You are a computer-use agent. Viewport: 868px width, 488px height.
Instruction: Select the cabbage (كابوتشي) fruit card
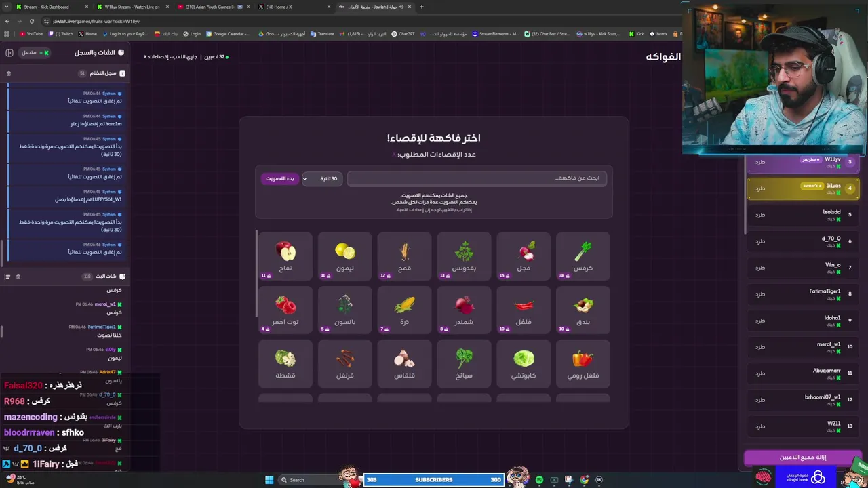524,364
